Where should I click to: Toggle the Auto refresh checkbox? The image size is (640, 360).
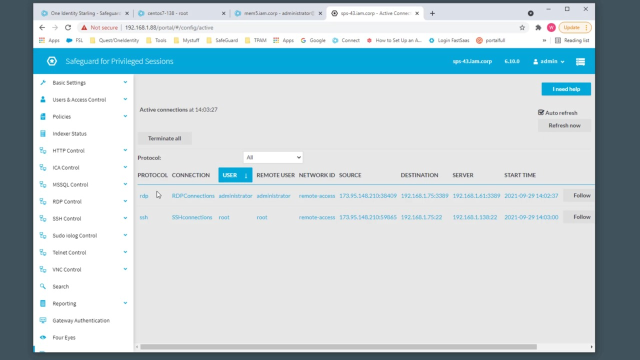(541, 112)
